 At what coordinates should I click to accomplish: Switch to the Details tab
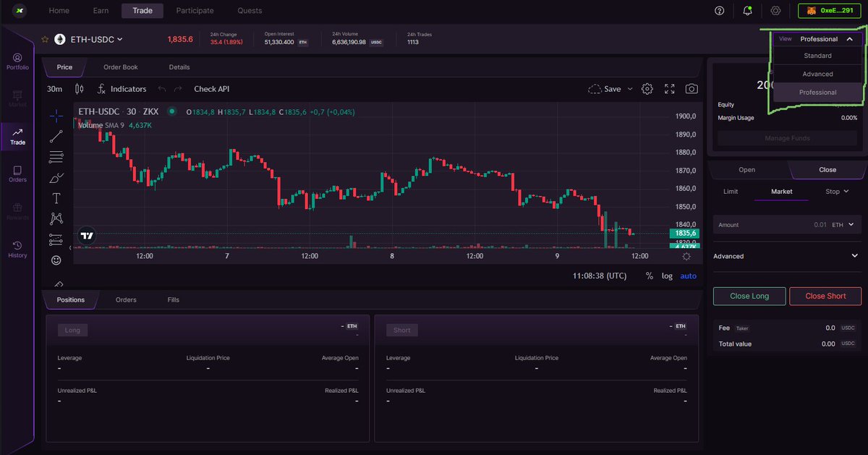pos(179,67)
